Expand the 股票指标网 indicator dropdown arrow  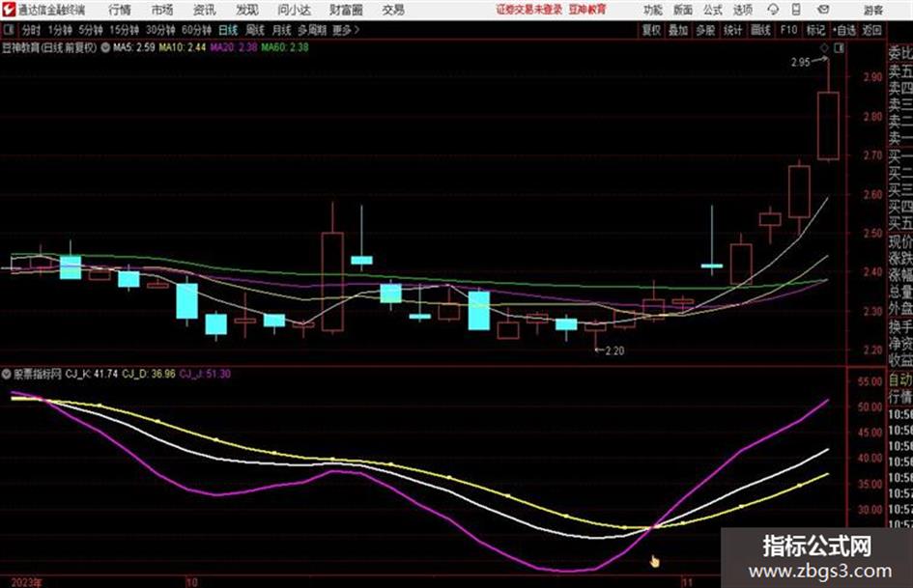point(7,374)
